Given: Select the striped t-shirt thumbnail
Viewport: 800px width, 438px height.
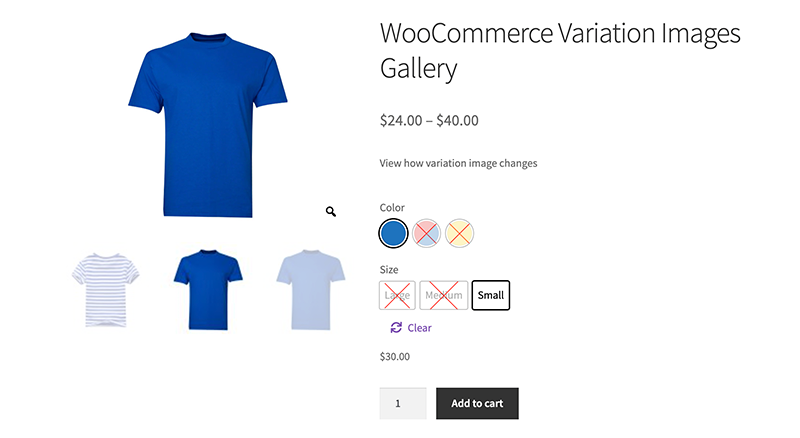Looking at the screenshot, I should tap(106, 289).
